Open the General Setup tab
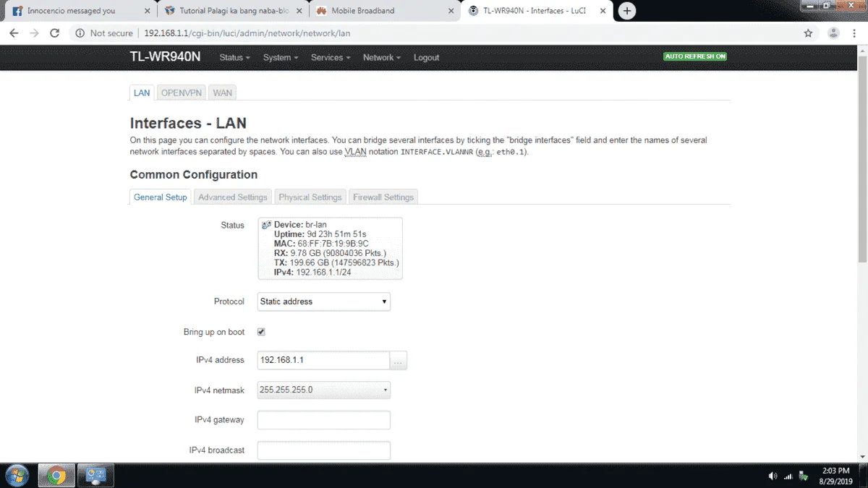Screen dimensions: 868x488 click(x=161, y=197)
